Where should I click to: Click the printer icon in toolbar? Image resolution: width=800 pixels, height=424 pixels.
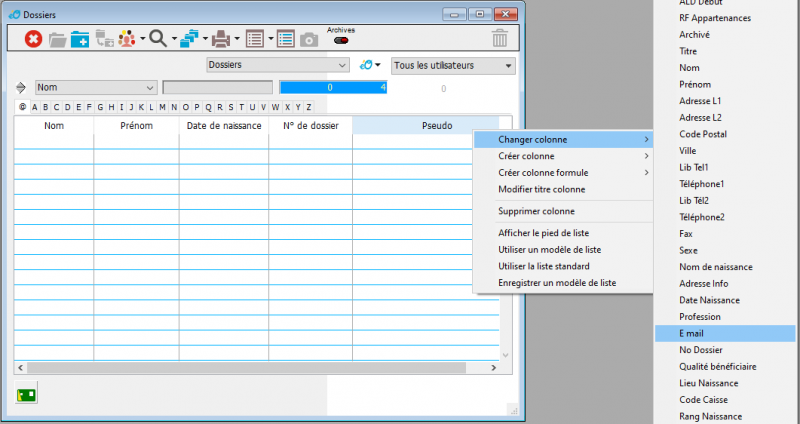point(220,39)
